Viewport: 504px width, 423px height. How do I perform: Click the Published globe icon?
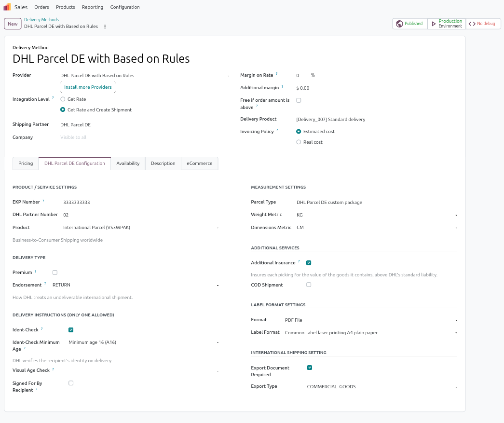coord(399,24)
